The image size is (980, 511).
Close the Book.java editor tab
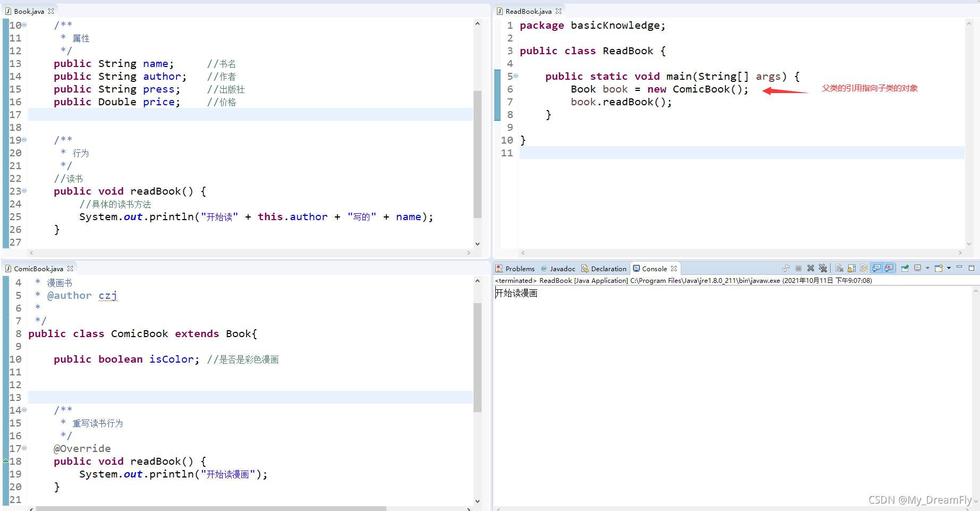pyautogui.click(x=51, y=11)
